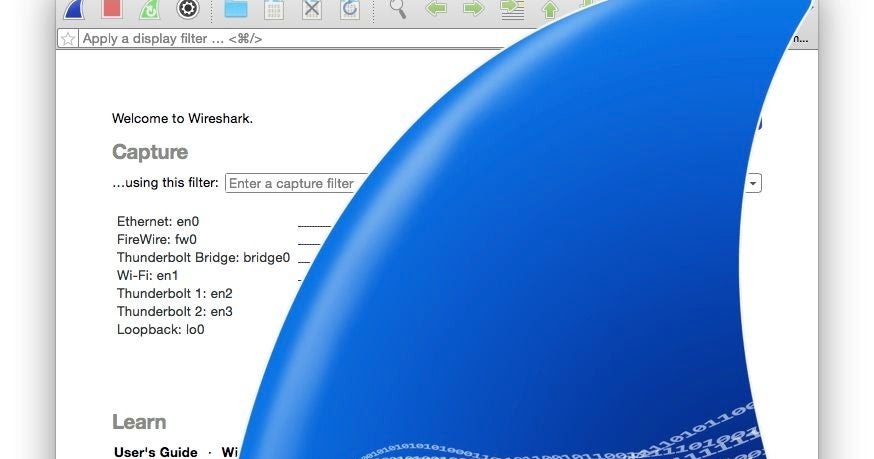Reload the capture file from the toolbar
The image size is (874, 459).
point(349,9)
